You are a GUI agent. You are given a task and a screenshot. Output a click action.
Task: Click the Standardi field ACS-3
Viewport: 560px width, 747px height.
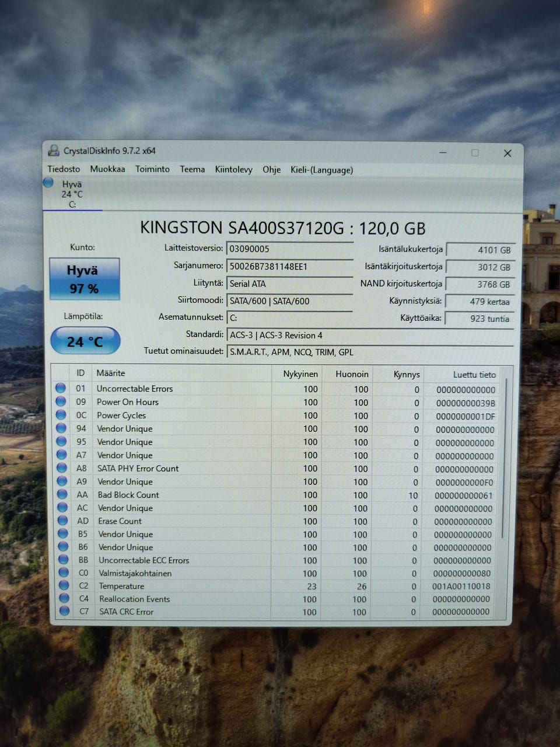pyautogui.click(x=370, y=336)
